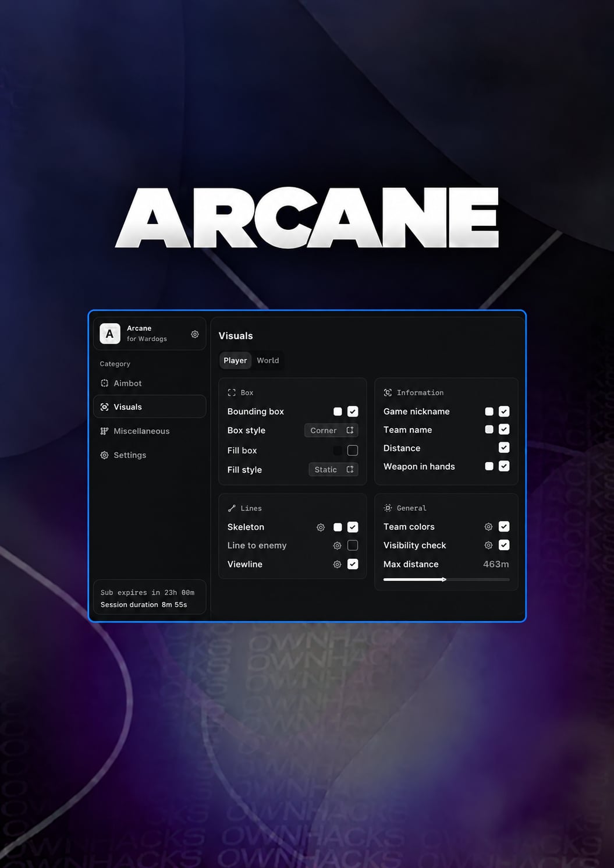Pick the Fill box dark color swatch

(338, 451)
